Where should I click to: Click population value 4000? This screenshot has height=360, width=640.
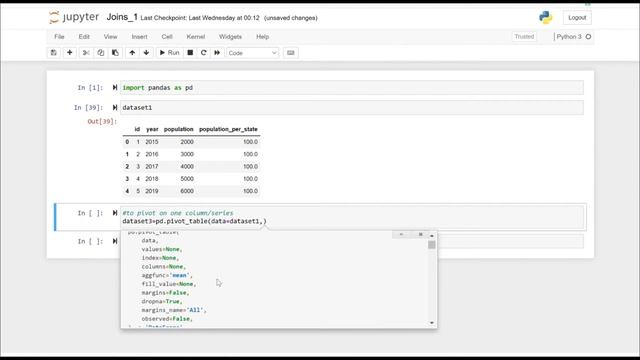coord(187,166)
